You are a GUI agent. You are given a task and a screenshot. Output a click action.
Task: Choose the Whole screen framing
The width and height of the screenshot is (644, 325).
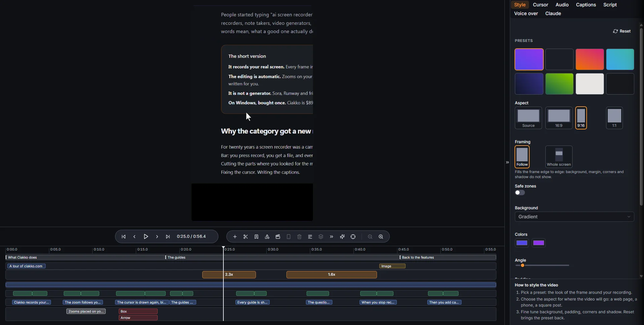(x=559, y=157)
